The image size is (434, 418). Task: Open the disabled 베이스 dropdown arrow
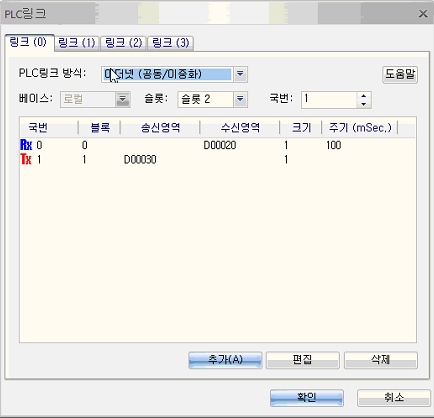pyautogui.click(x=123, y=99)
